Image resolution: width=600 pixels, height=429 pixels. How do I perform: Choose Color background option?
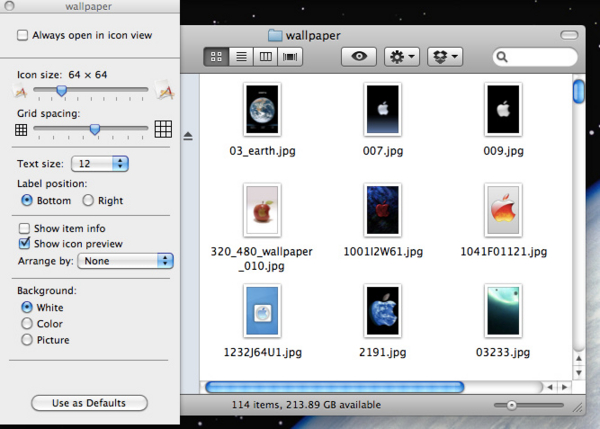tap(27, 323)
